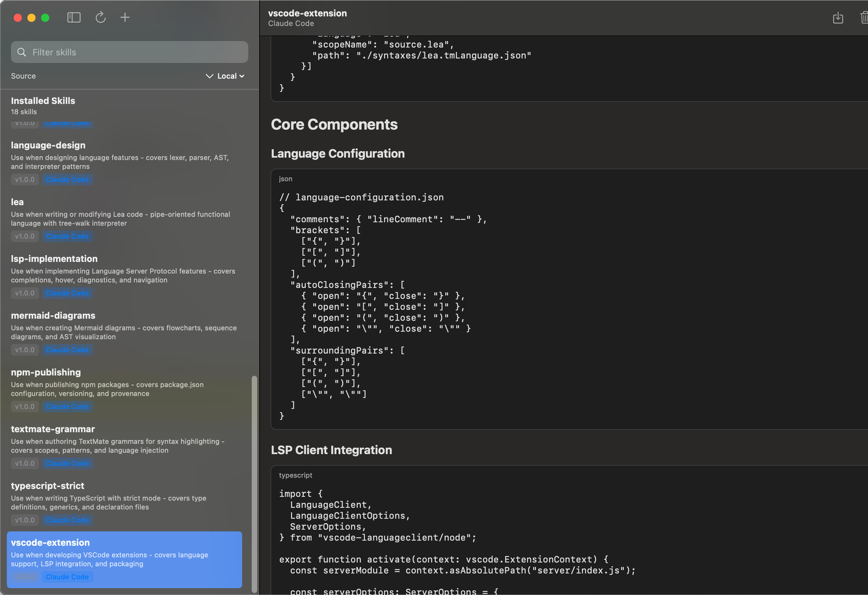Click Claude Code badge under lea
Viewport: 868px width, 595px height.
67,236
